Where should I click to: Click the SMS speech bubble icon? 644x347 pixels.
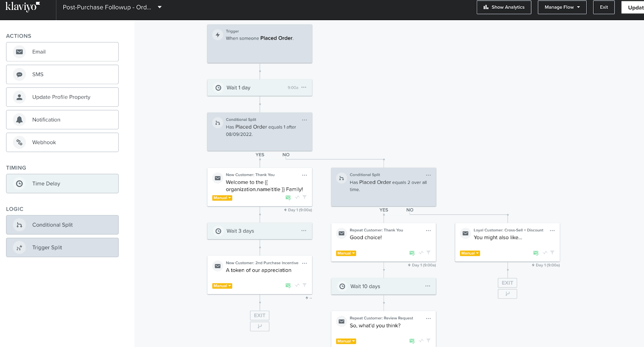(19, 75)
